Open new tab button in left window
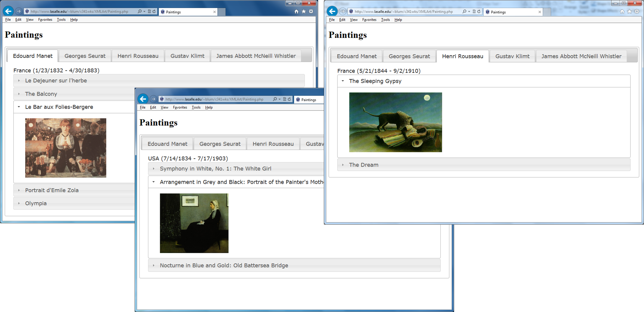 [x=222, y=12]
